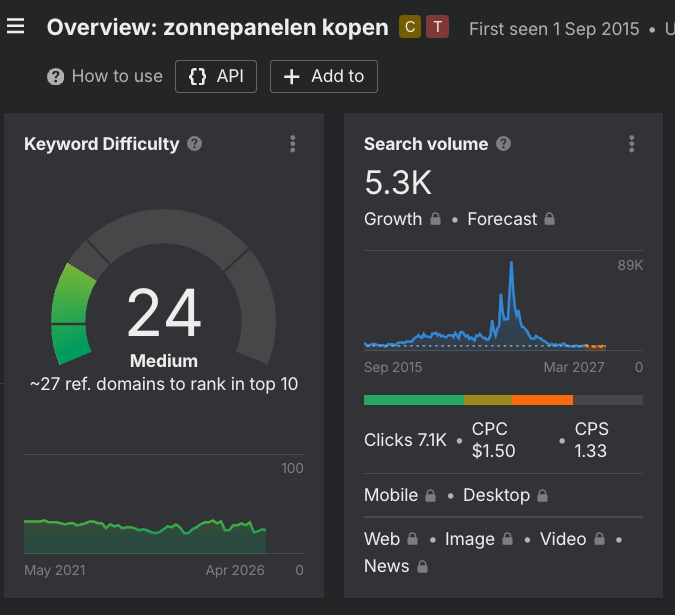675x615 pixels.
Task: Click the CPC $1.50 value
Action: (493, 440)
